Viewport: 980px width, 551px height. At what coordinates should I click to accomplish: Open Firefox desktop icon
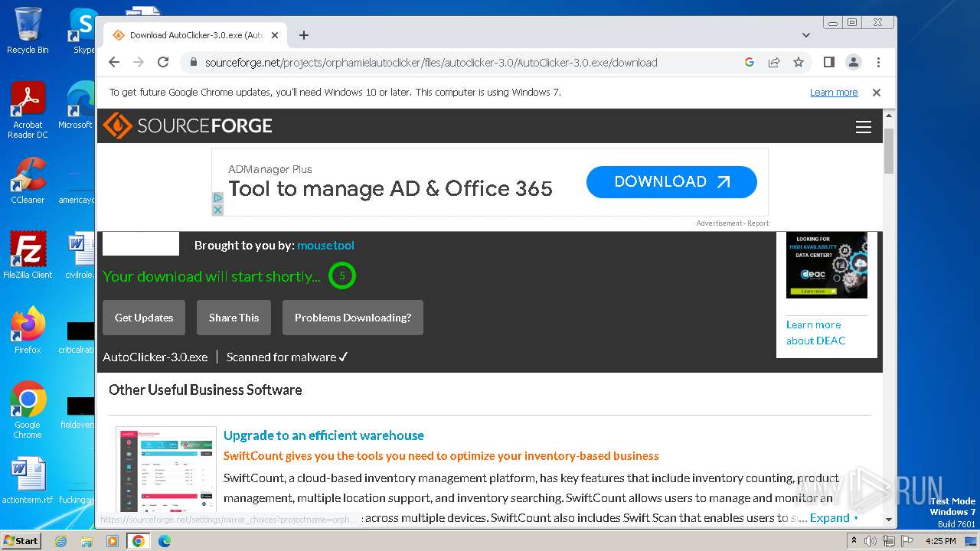28,331
